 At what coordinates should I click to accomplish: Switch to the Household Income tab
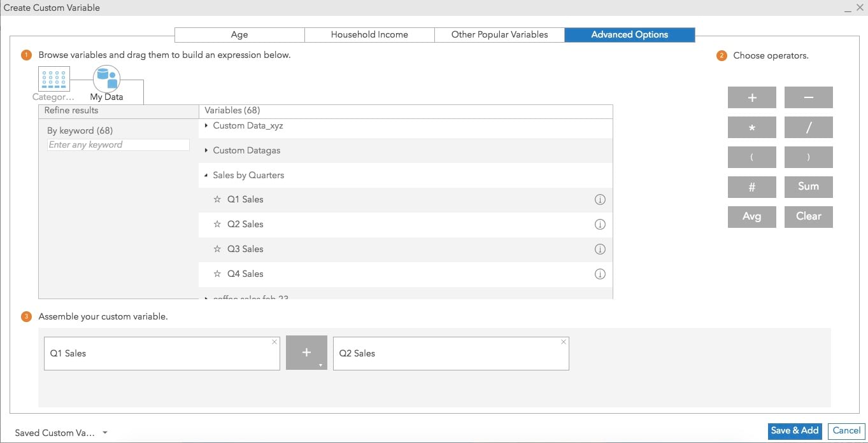point(369,34)
